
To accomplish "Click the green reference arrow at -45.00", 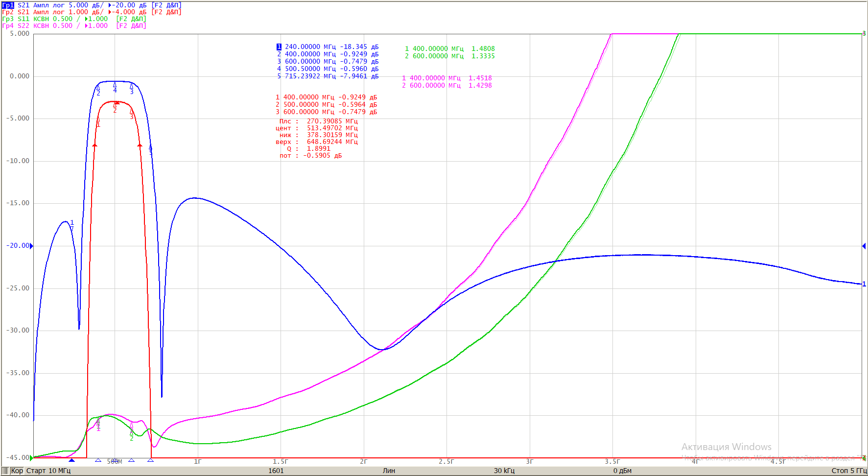I will pos(32,458).
